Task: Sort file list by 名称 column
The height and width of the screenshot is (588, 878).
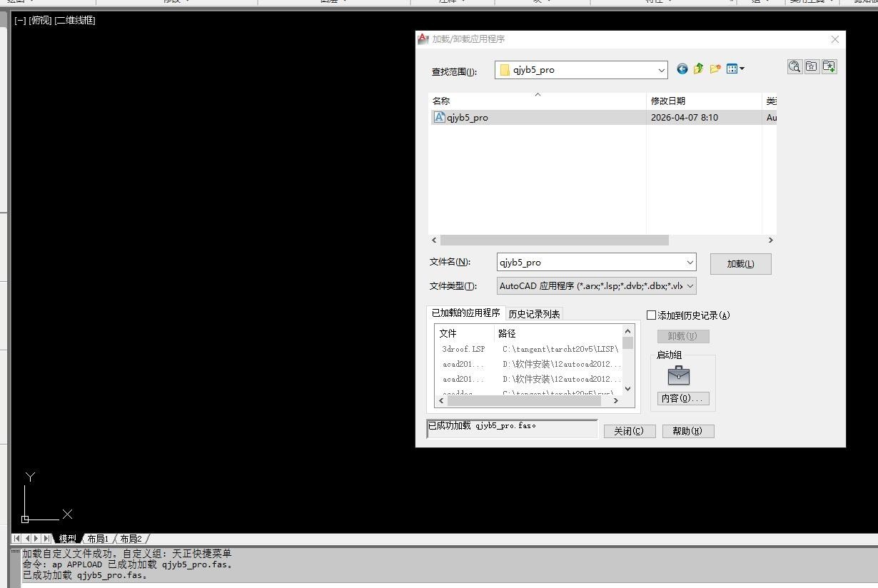Action: [538, 101]
